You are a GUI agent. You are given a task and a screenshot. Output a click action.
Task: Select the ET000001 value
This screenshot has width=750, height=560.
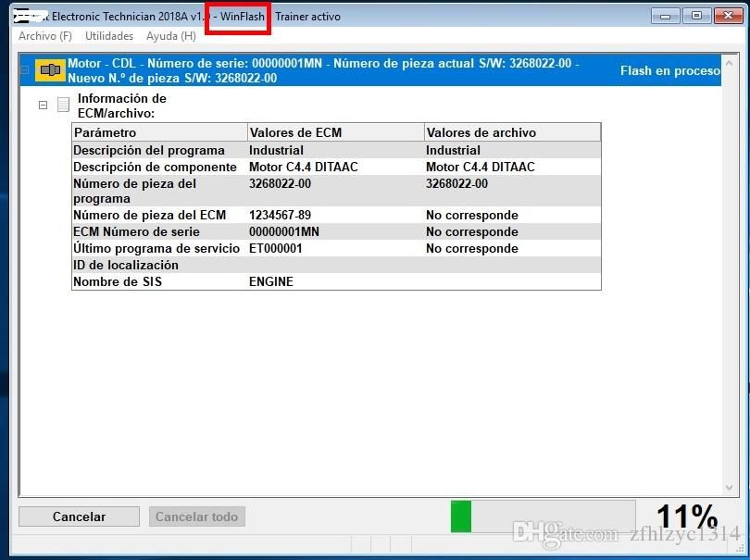[276, 249]
